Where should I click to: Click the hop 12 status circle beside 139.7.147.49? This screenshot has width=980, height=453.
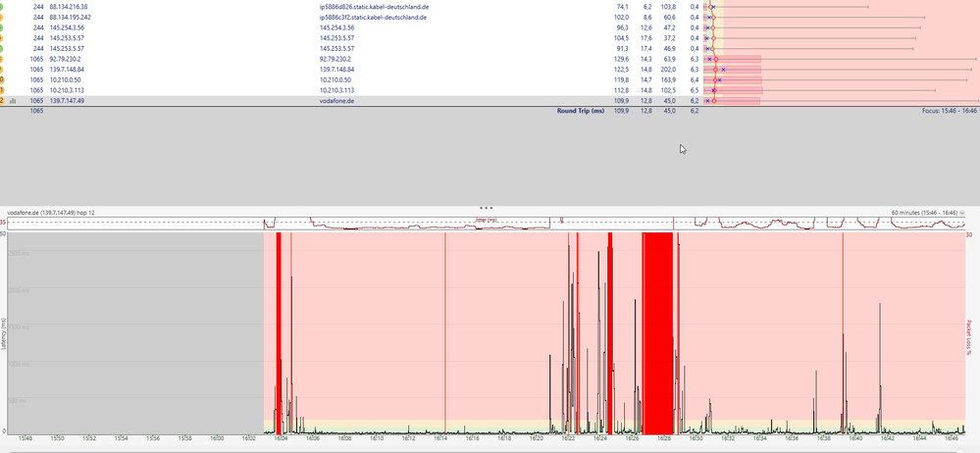(x=1, y=101)
